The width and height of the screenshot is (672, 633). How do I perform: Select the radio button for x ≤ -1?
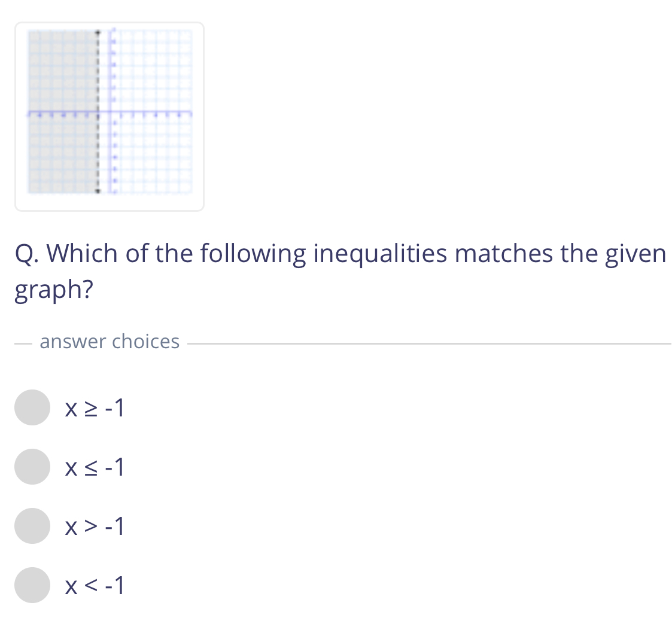pyautogui.click(x=31, y=467)
